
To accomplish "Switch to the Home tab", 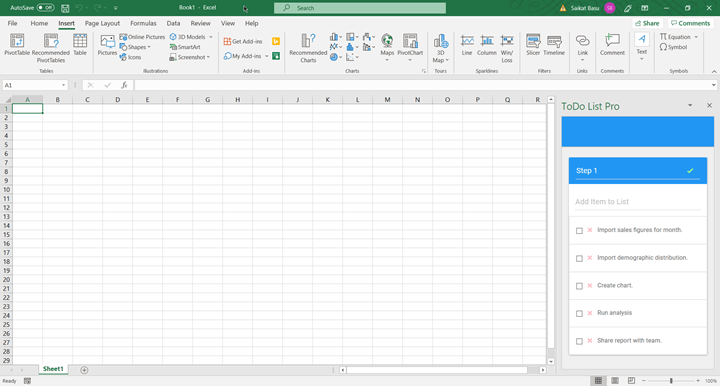I will pyautogui.click(x=39, y=23).
